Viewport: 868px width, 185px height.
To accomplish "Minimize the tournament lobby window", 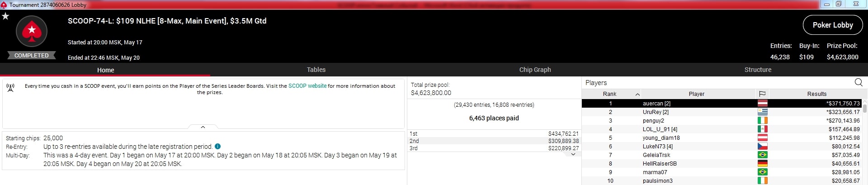I will click(826, 4).
